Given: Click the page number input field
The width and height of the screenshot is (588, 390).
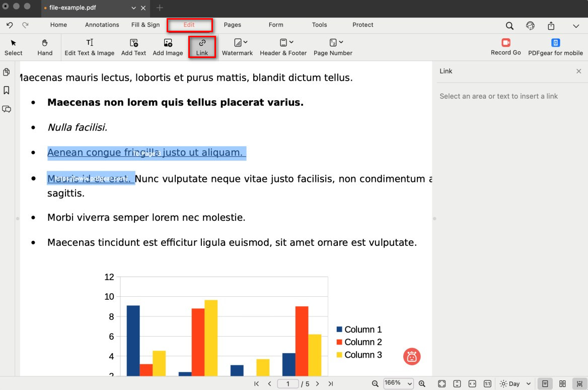Looking at the screenshot, I should (x=288, y=384).
